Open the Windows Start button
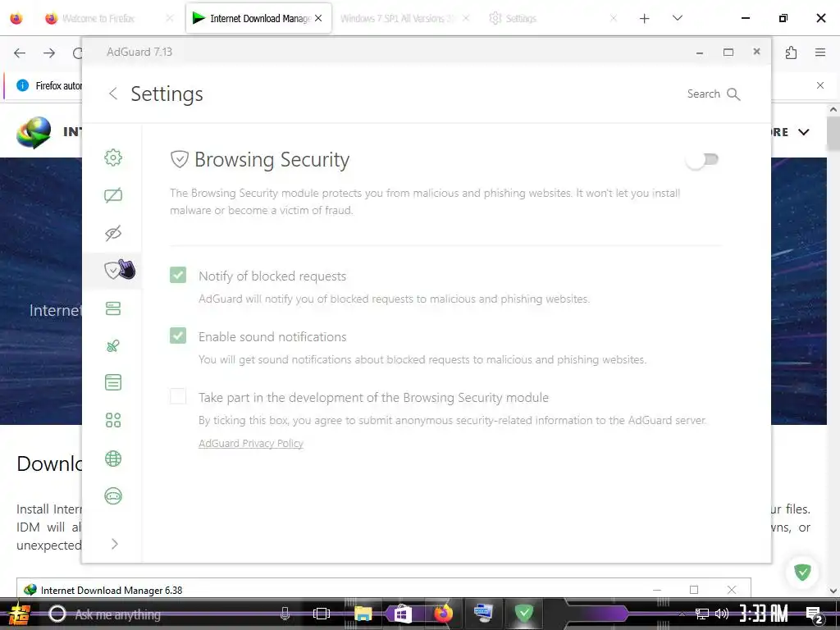This screenshot has width=840, height=630. pos(20,614)
